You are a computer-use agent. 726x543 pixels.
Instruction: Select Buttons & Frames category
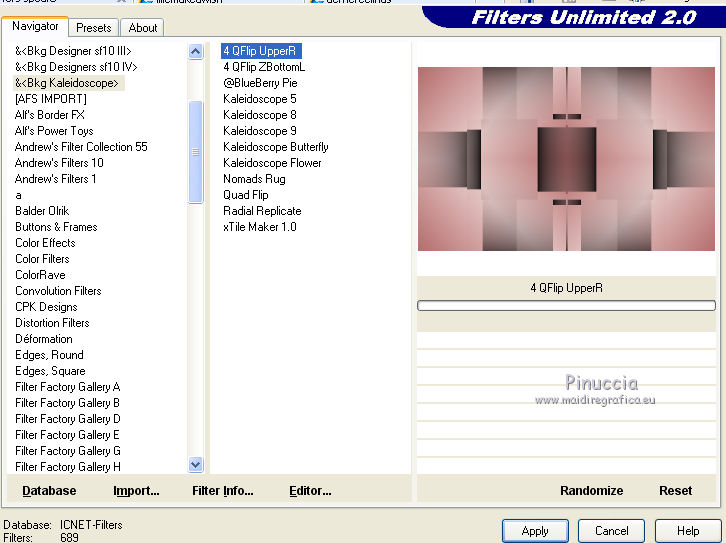[56, 227]
